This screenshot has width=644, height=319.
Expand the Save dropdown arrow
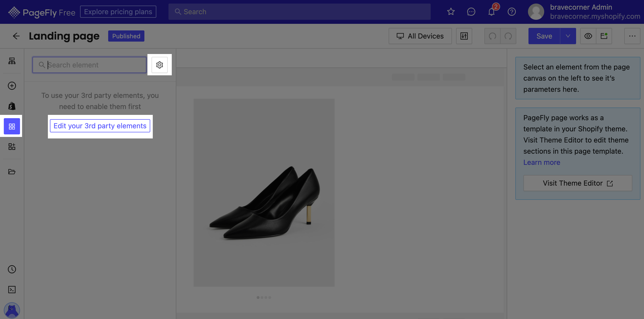point(568,36)
